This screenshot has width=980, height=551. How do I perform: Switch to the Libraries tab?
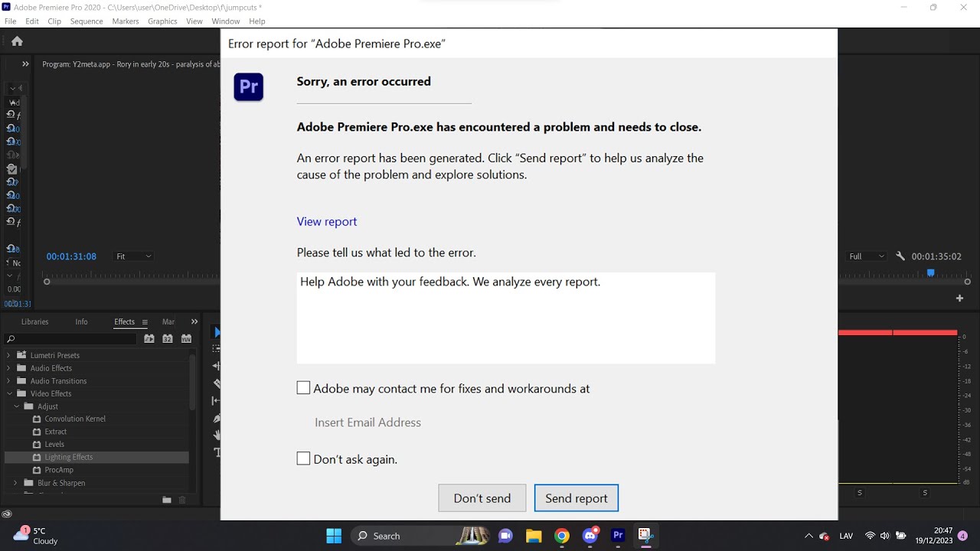point(34,321)
